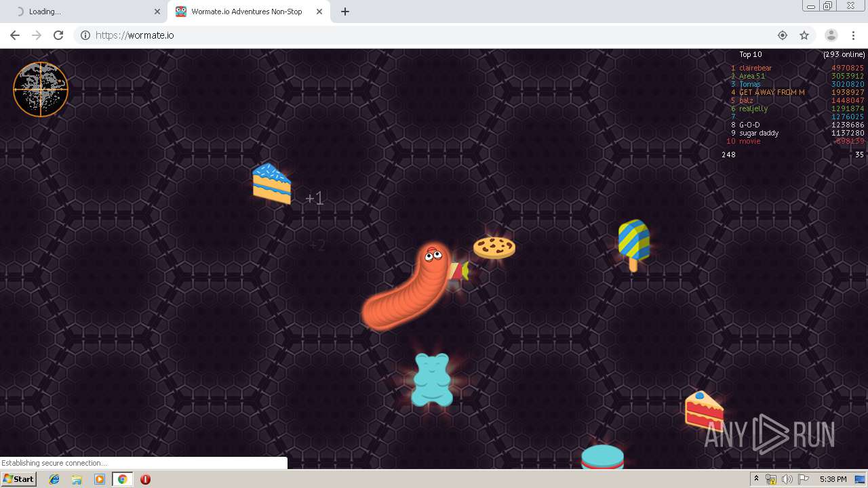Viewport: 868px width, 488px height.
Task: Minimize the Chrome window
Action: point(810,6)
